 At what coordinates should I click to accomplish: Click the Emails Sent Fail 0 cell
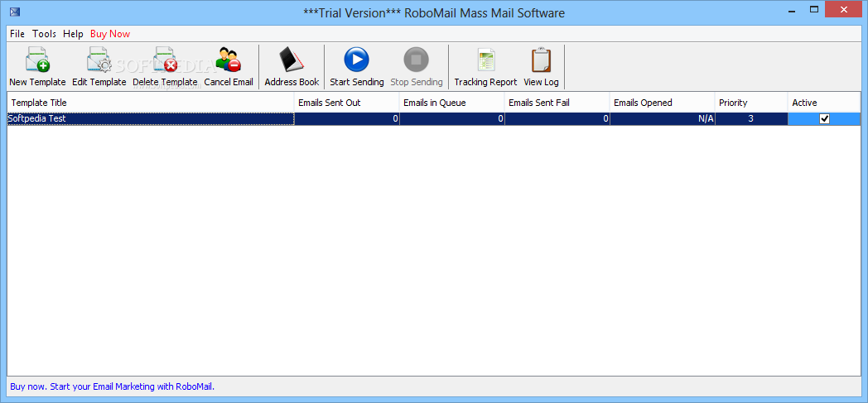(557, 118)
